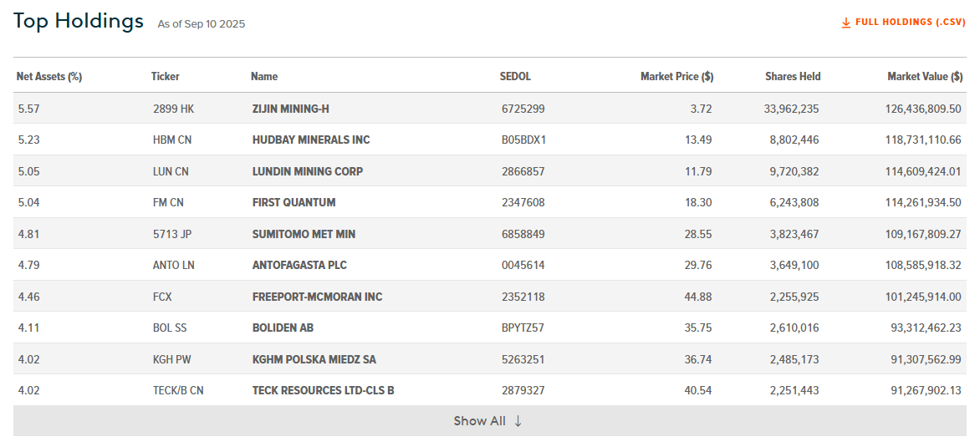Click market value 109,167,809.27
980x447 pixels.
coord(923,234)
